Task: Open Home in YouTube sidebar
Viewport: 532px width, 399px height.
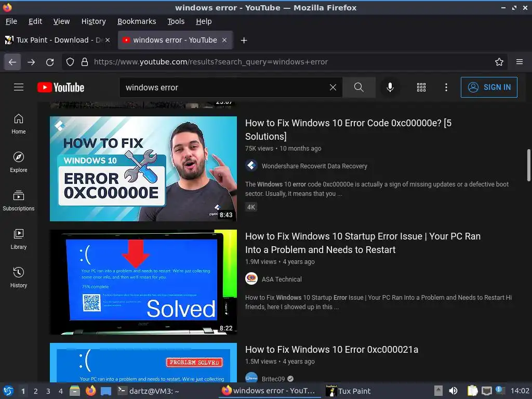Action: [x=19, y=124]
